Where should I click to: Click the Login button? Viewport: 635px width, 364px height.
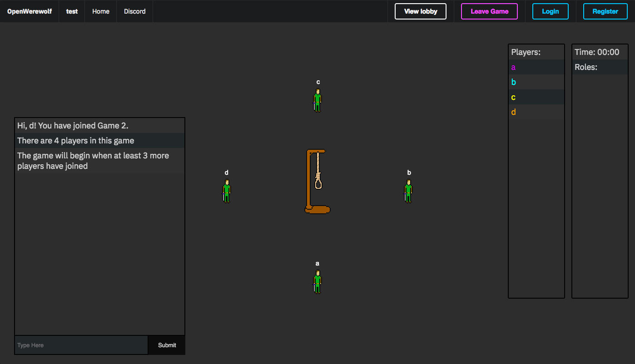(x=550, y=11)
